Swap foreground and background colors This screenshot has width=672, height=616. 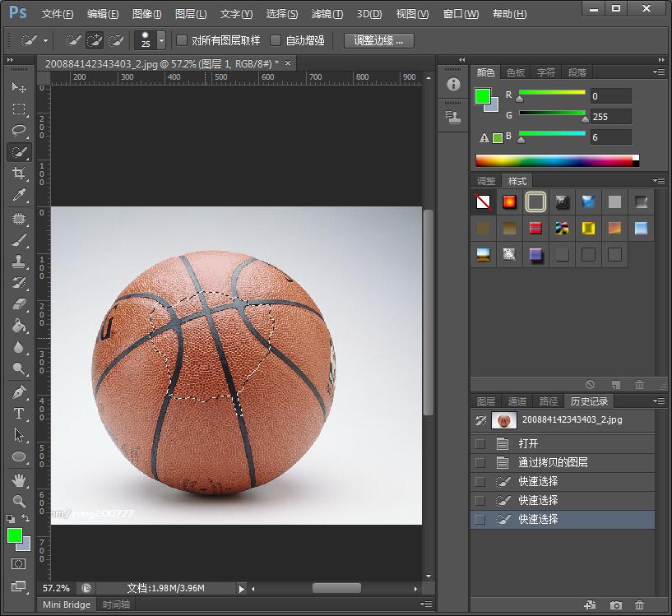coord(25,518)
